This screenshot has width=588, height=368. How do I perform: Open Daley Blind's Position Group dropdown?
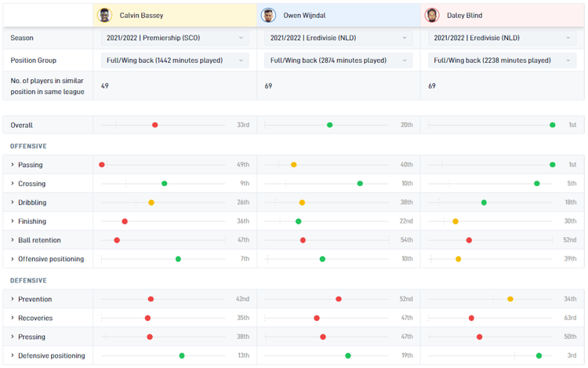point(502,60)
